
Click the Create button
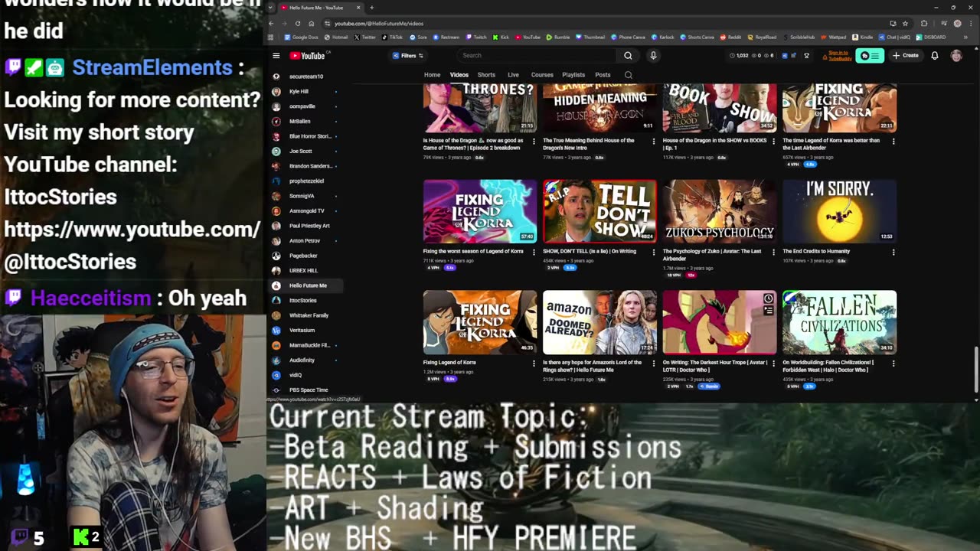[x=906, y=56]
